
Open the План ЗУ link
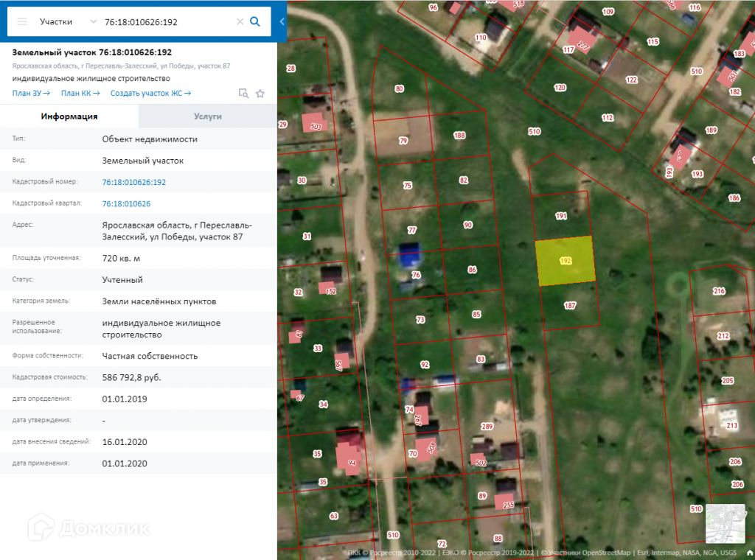coord(31,94)
